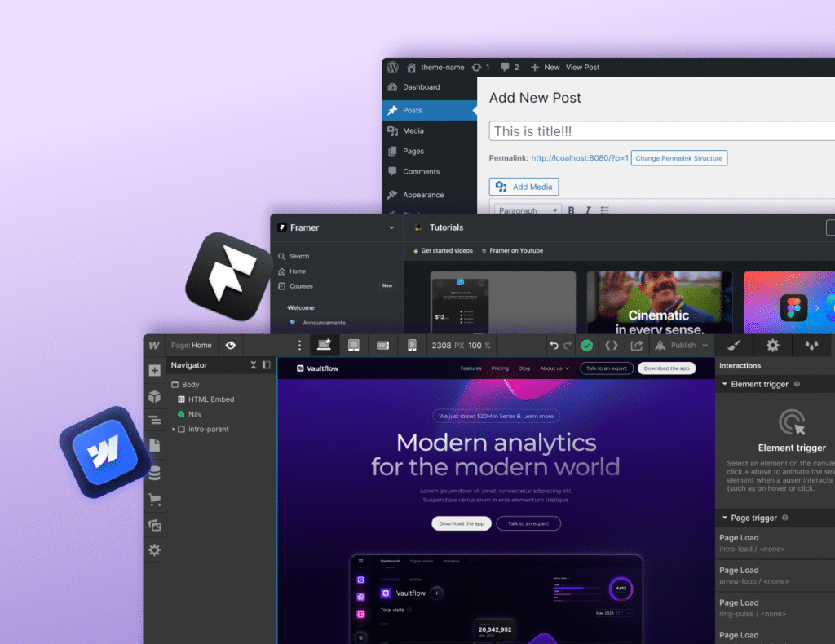This screenshot has height=644, width=835.
Task: Click the three-dot more options icon in Webflow
Action: click(x=299, y=346)
